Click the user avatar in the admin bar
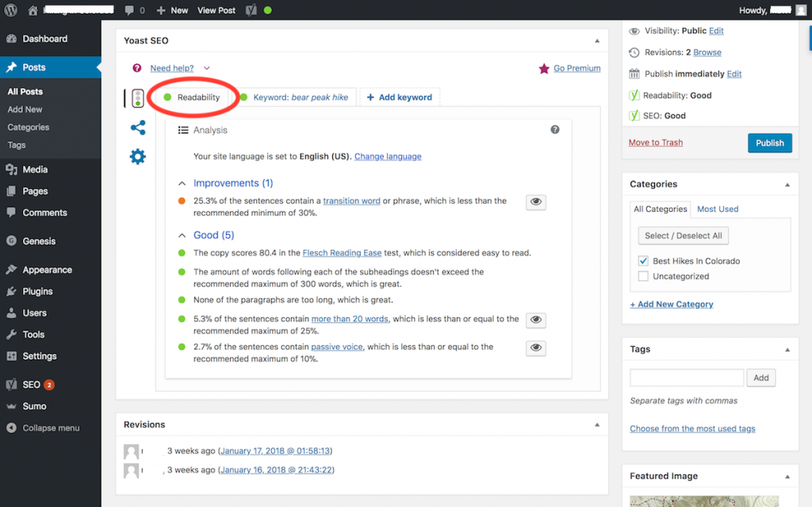This screenshot has height=507, width=812. [801, 10]
